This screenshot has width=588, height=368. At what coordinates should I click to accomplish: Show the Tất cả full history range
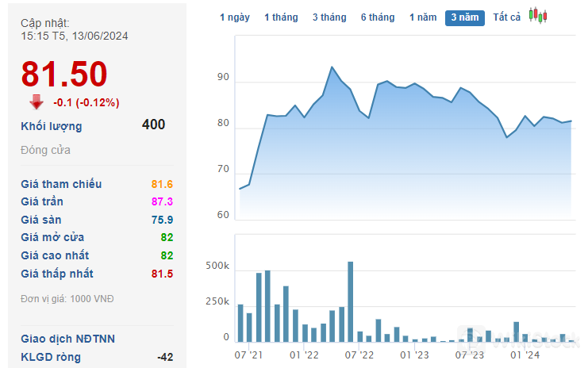(x=506, y=17)
